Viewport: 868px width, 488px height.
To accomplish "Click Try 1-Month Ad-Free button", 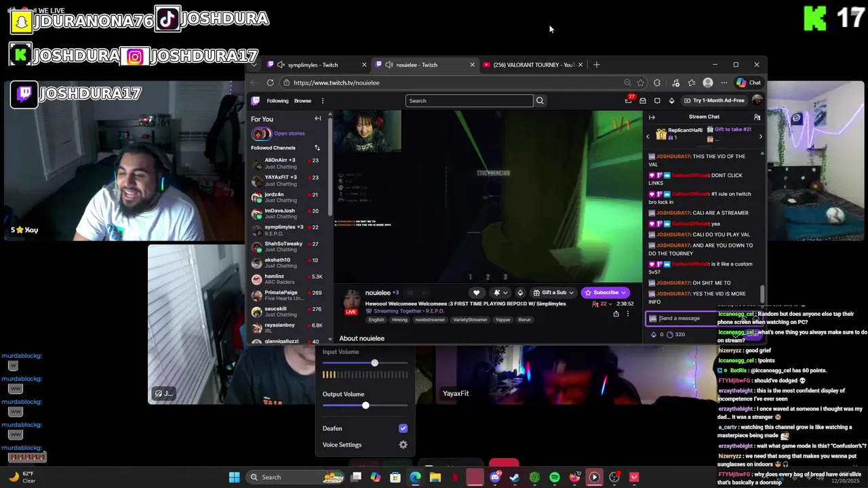I will [714, 100].
